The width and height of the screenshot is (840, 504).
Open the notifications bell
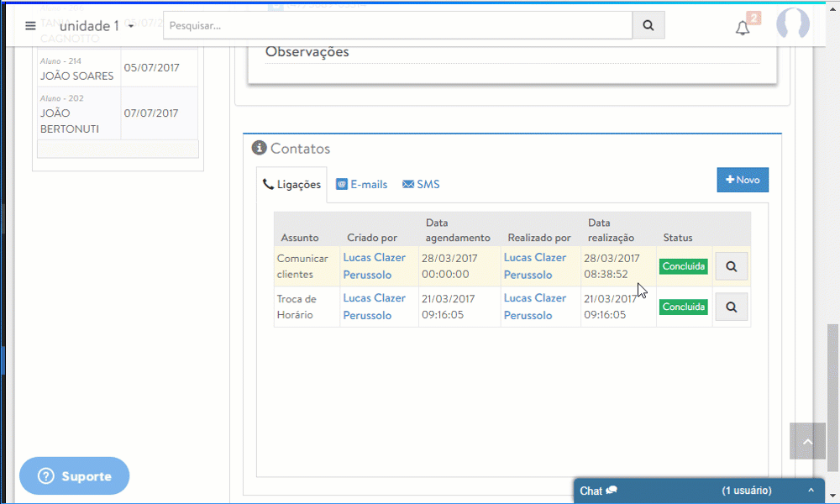[x=743, y=28]
